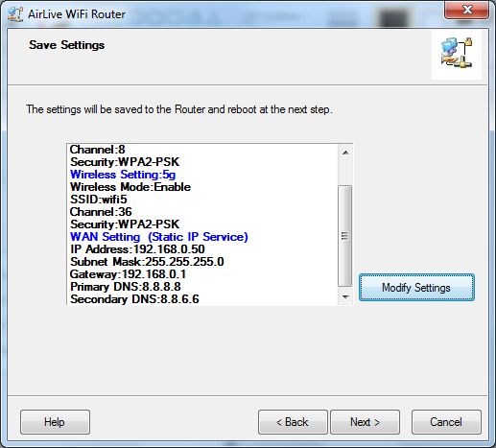Click the settings list scrollbar thumb
The image size is (496, 448).
pyautogui.click(x=345, y=236)
